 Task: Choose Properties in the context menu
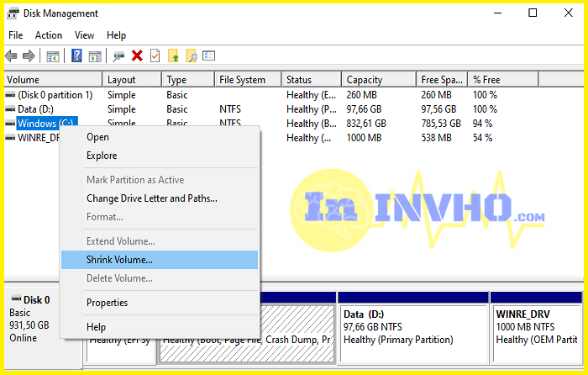[107, 303]
